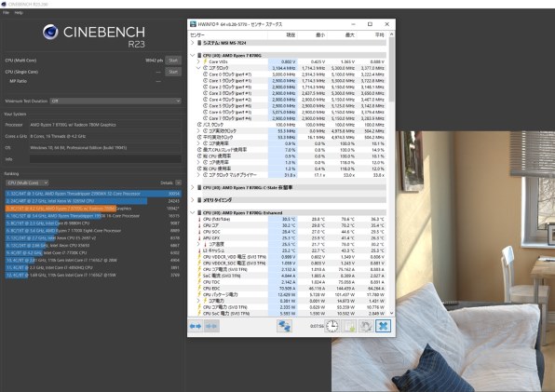This screenshot has height=392, width=555.
Task: Click the HWiNFO app icon in its title bar
Action: tap(193, 24)
